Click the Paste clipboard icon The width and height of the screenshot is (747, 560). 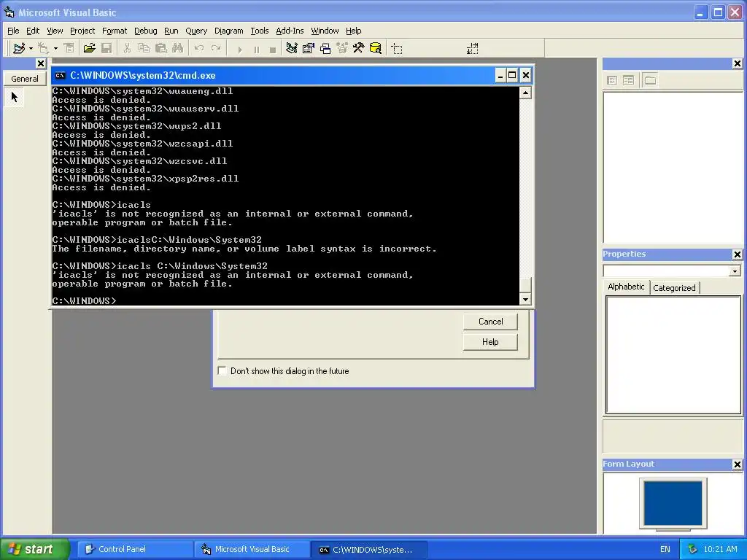(x=161, y=48)
